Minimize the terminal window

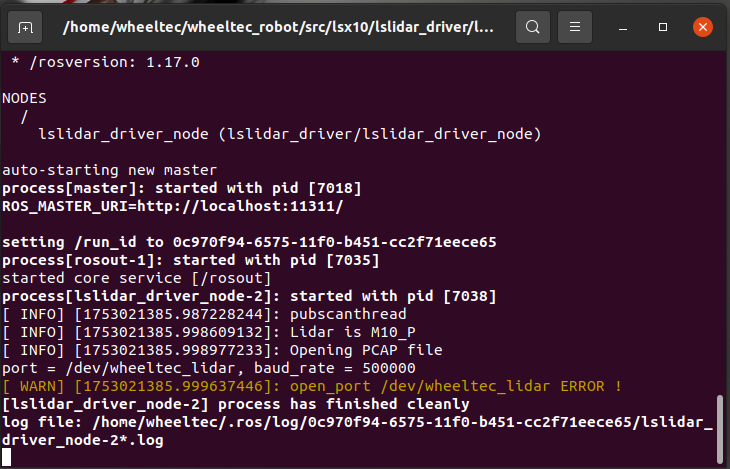tap(622, 27)
